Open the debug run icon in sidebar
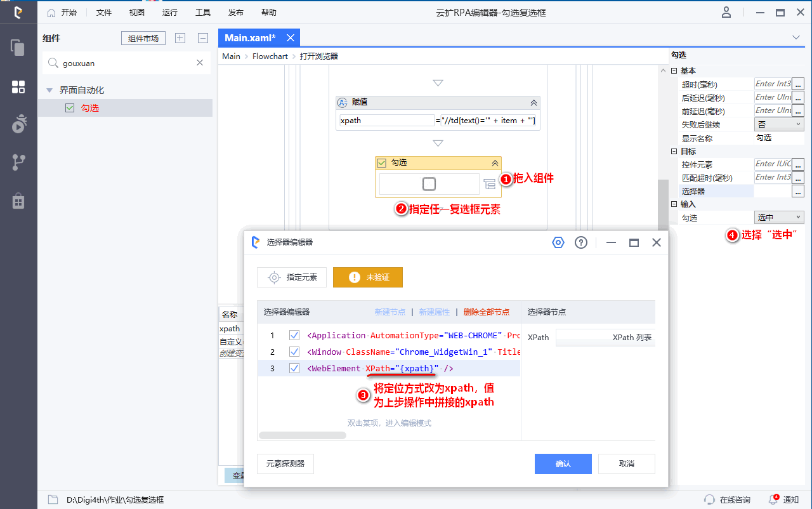Image resolution: width=812 pixels, height=509 pixels. click(18, 124)
